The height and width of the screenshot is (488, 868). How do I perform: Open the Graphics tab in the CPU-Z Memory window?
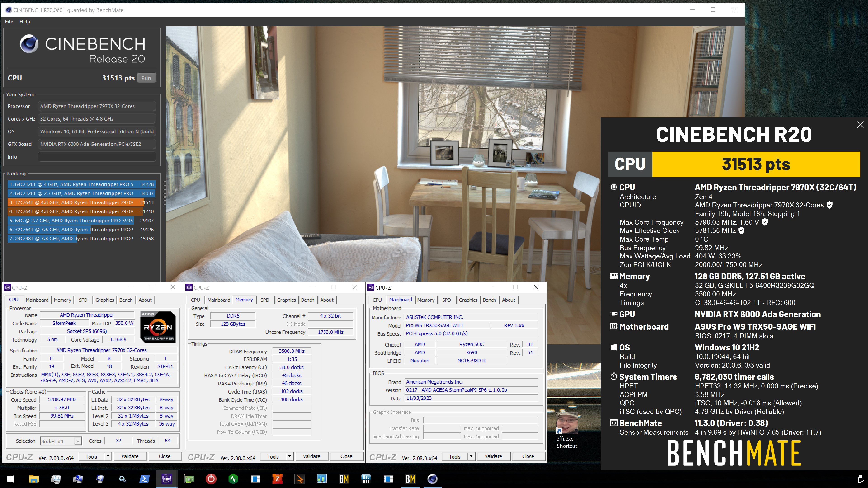coord(286,300)
